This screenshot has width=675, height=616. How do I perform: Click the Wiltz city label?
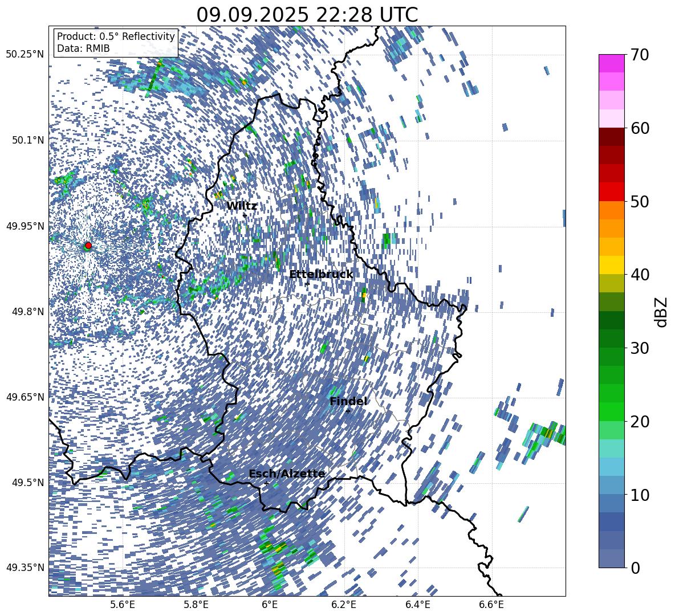[242, 206]
